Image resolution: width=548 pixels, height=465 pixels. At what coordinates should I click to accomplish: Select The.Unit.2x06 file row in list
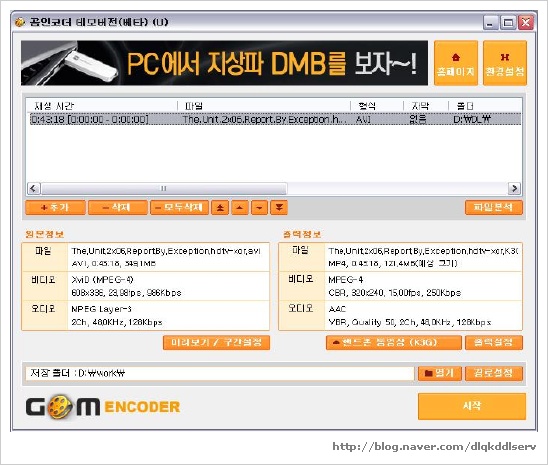[x=275, y=119]
